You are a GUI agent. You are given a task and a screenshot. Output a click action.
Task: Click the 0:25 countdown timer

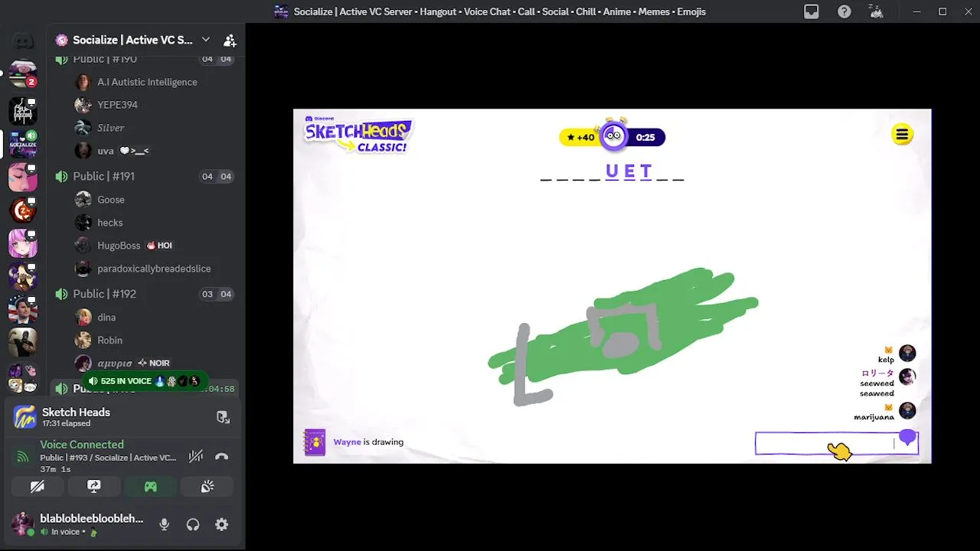pyautogui.click(x=645, y=137)
